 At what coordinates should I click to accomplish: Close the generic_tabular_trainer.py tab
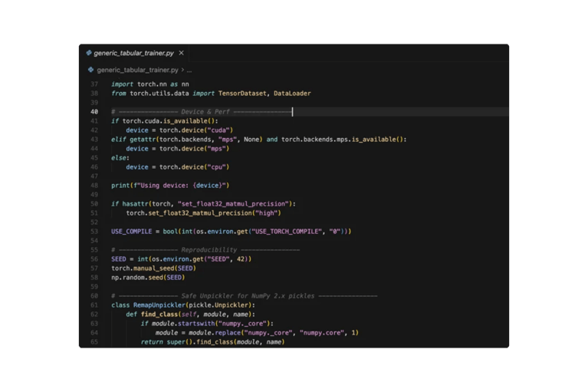[x=182, y=53]
